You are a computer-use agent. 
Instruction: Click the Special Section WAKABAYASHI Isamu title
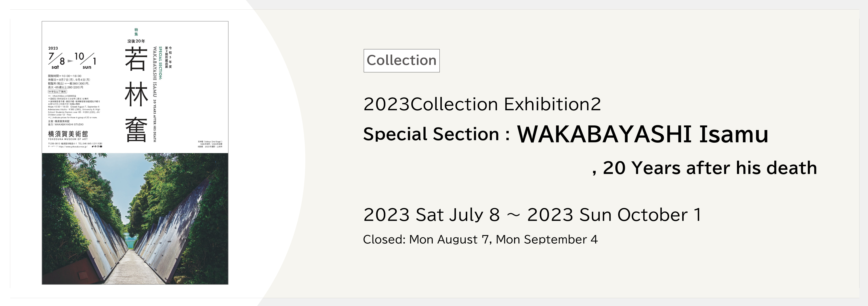566,134
